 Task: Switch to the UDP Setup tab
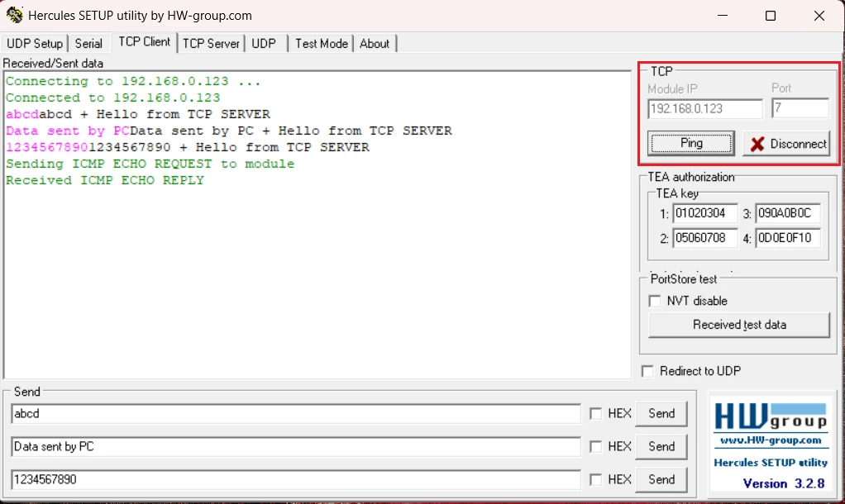pyautogui.click(x=34, y=43)
